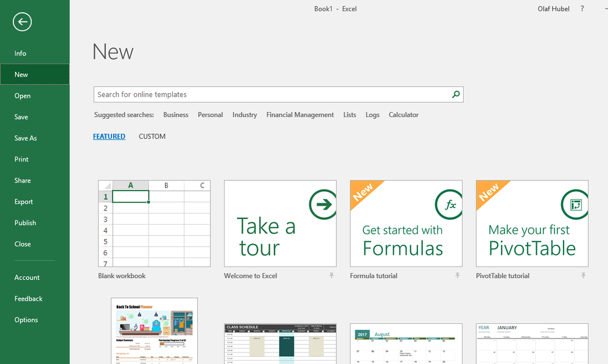The image size is (608, 364).
Task: Open the help question mark icon
Action: pyautogui.click(x=582, y=9)
